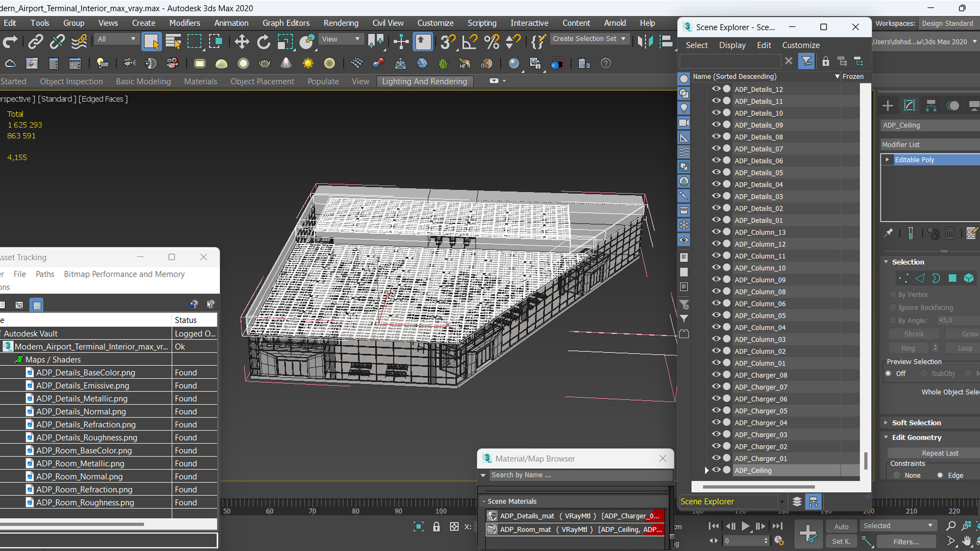The image size is (980, 551).
Task: Collapse the Edit Geometry rollout
Action: tap(886, 437)
